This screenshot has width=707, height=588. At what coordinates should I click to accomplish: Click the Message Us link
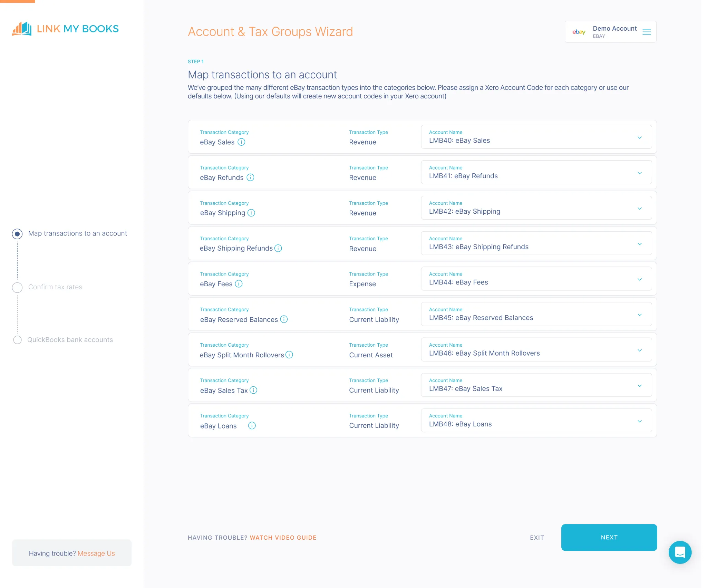(96, 553)
